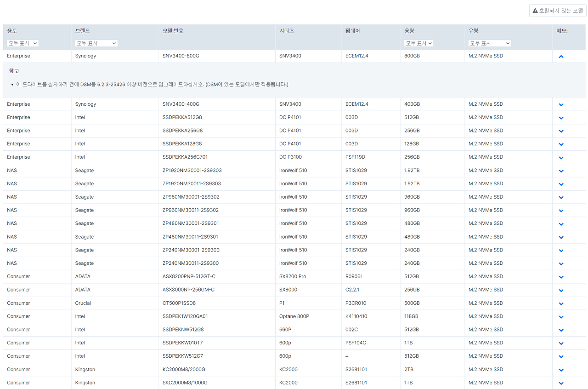
Task: Click capacity cell 800GB
Action: pos(412,56)
